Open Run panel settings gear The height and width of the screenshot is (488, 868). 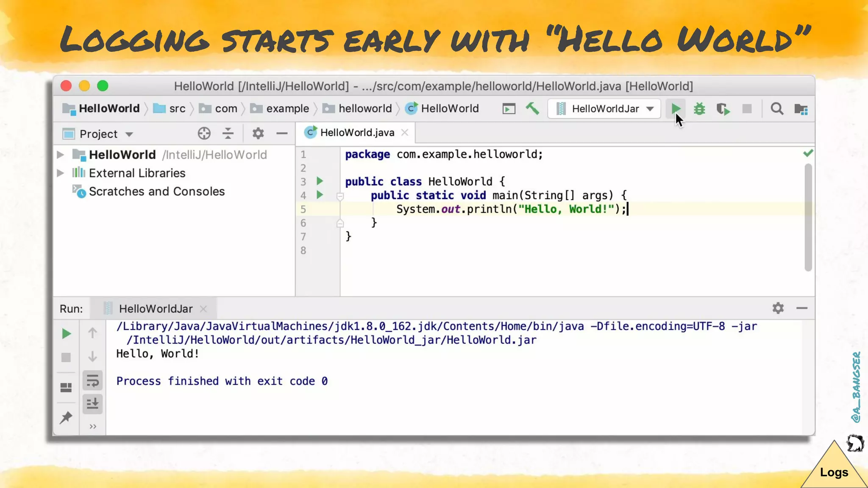coord(778,308)
